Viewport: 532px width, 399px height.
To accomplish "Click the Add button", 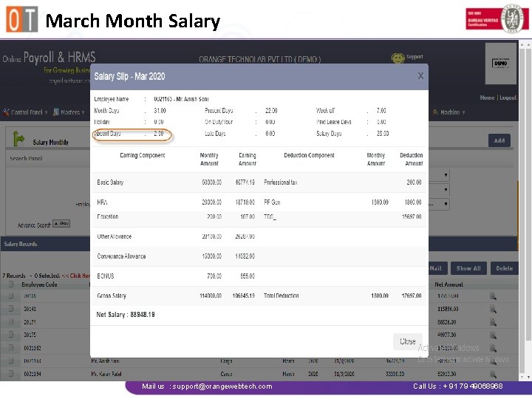I will point(499,140).
